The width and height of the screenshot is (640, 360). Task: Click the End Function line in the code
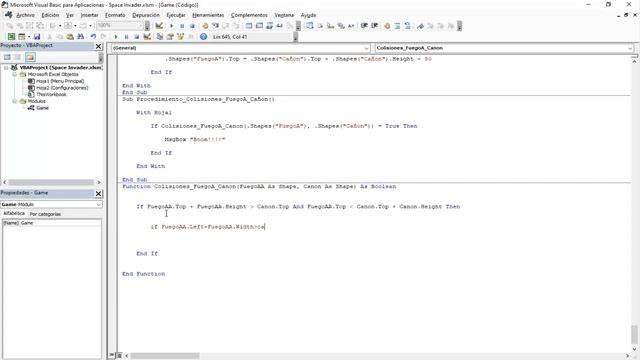(x=144, y=274)
